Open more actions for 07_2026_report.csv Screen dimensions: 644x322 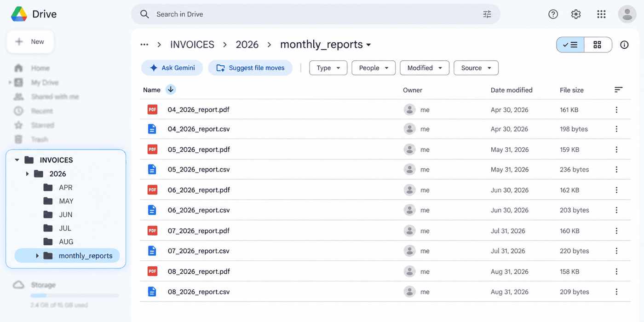[616, 251]
